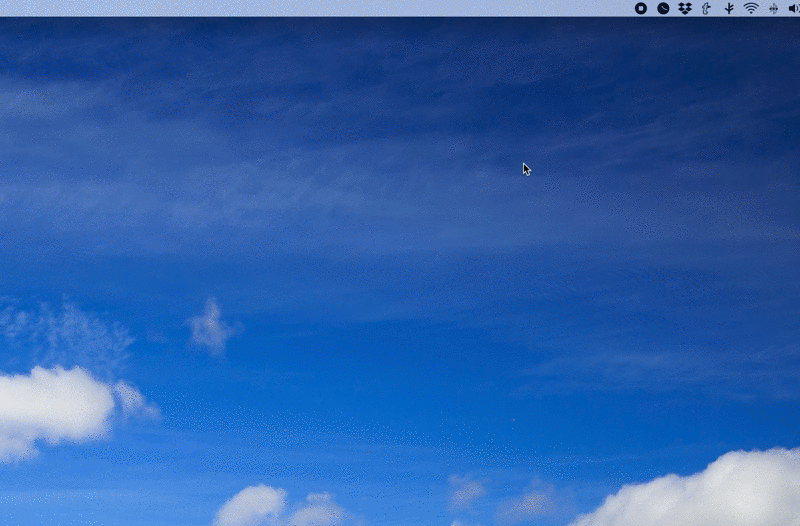Click the faint cloud wisps at the bottom, right of center
Screen dimensions: 800x526
pos(503,497)
